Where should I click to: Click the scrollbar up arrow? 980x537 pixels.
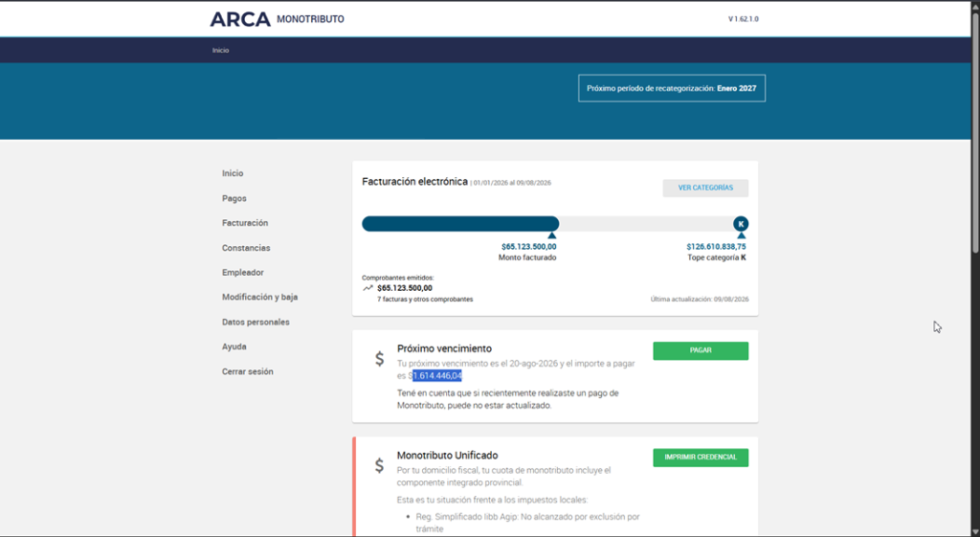click(975, 5)
